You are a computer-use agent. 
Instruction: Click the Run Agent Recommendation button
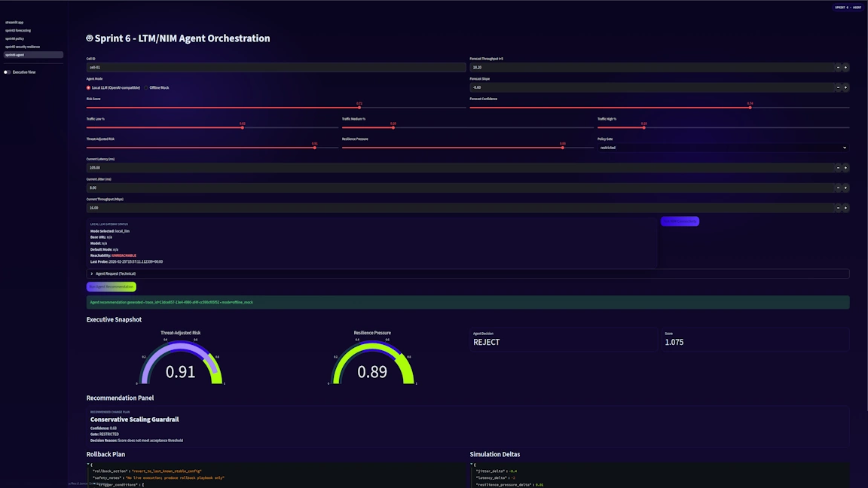tap(111, 287)
